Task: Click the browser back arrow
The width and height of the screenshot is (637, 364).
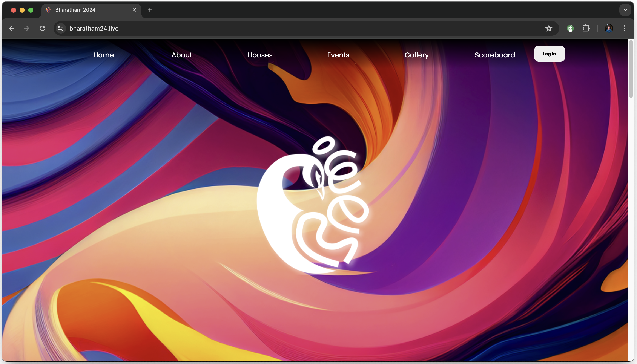Action: (x=12, y=29)
